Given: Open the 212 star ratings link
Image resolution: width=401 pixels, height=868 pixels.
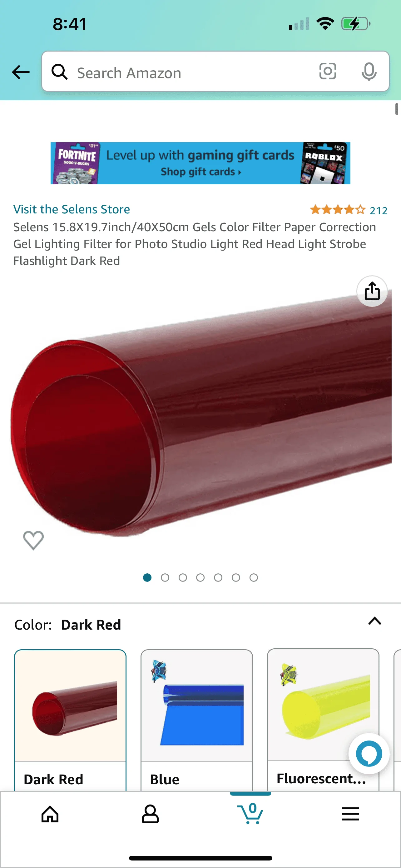Looking at the screenshot, I should pyautogui.click(x=349, y=210).
